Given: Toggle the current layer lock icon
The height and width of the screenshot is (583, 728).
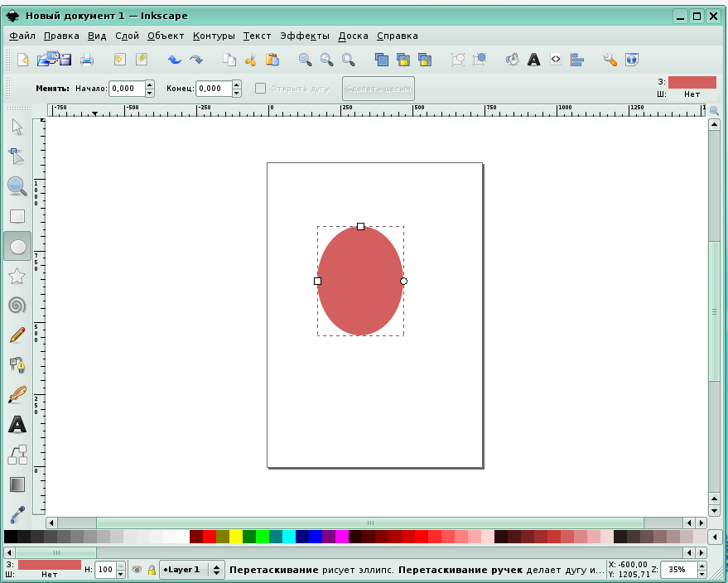Looking at the screenshot, I should (x=152, y=570).
